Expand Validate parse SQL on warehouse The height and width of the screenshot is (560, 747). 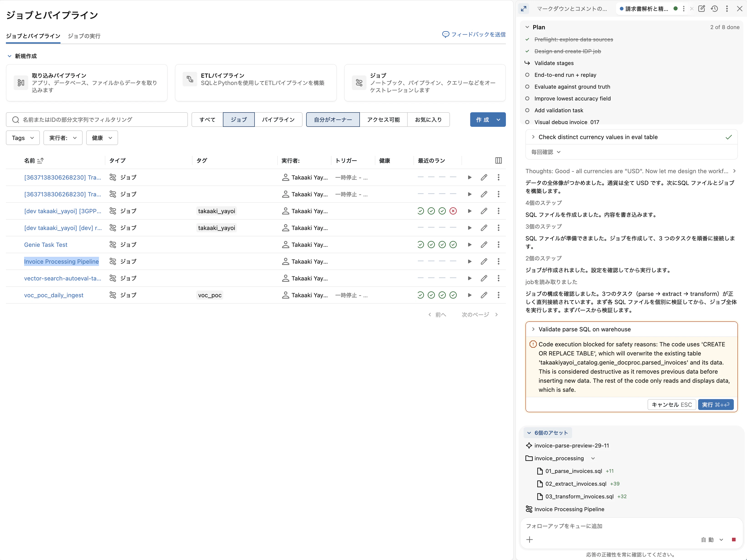coord(533,329)
